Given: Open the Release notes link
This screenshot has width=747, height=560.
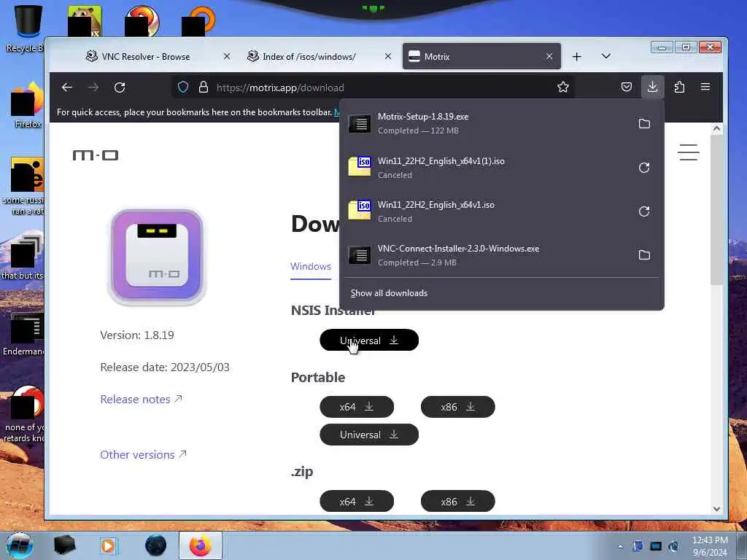Looking at the screenshot, I should [141, 399].
